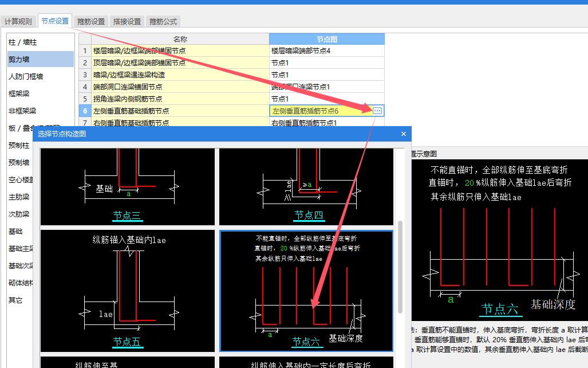Select 预制柱 in component list
Screen dimensions: 588x368
click(20, 146)
